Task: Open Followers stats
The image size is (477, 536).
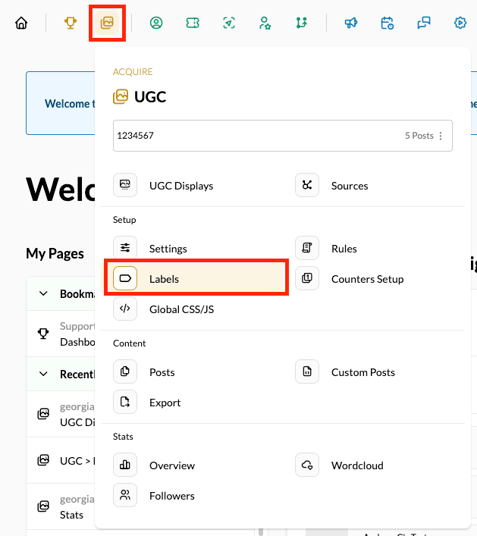Action: pos(172,496)
